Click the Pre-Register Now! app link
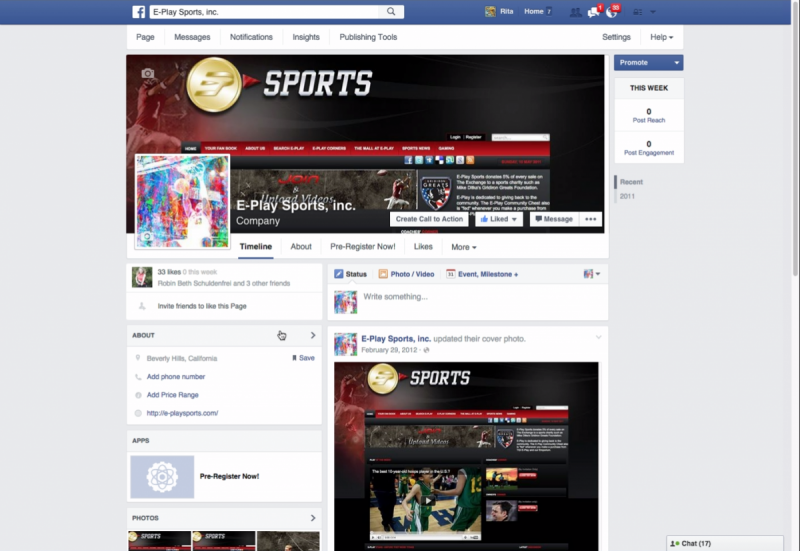This screenshot has height=551, width=800. [229, 477]
